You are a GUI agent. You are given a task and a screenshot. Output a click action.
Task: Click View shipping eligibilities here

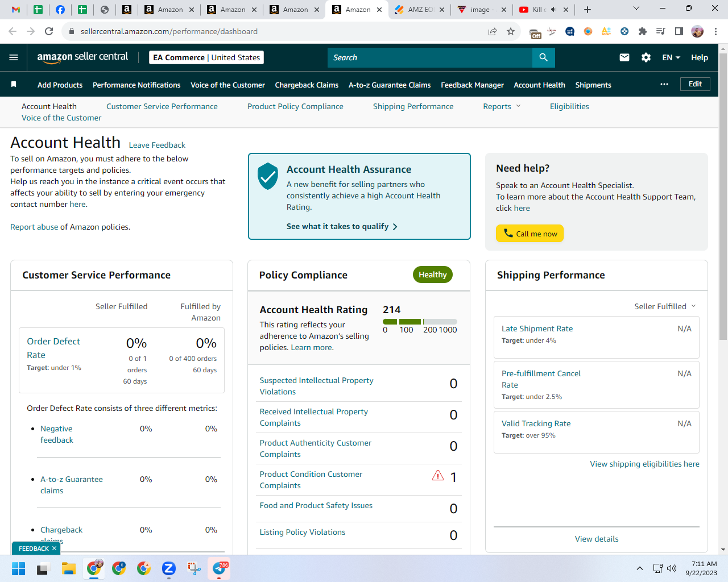point(644,464)
